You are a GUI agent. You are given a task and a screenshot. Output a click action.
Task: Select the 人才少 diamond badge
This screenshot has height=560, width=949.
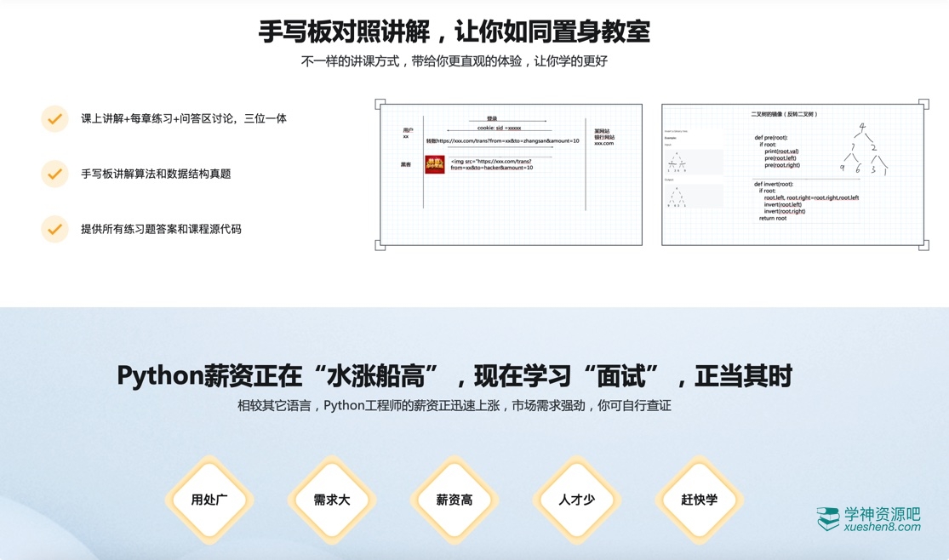point(577,500)
